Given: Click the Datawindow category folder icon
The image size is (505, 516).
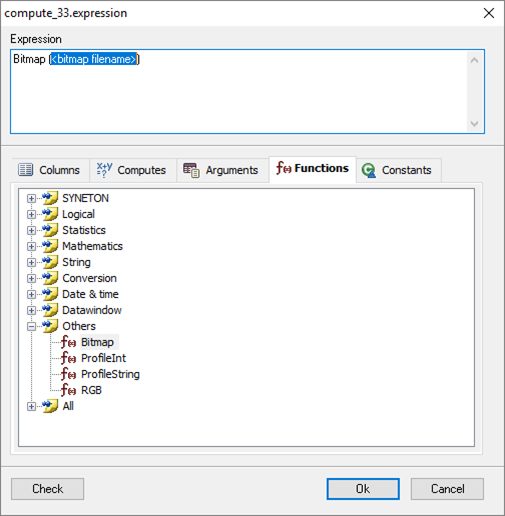Looking at the screenshot, I should pyautogui.click(x=50, y=310).
